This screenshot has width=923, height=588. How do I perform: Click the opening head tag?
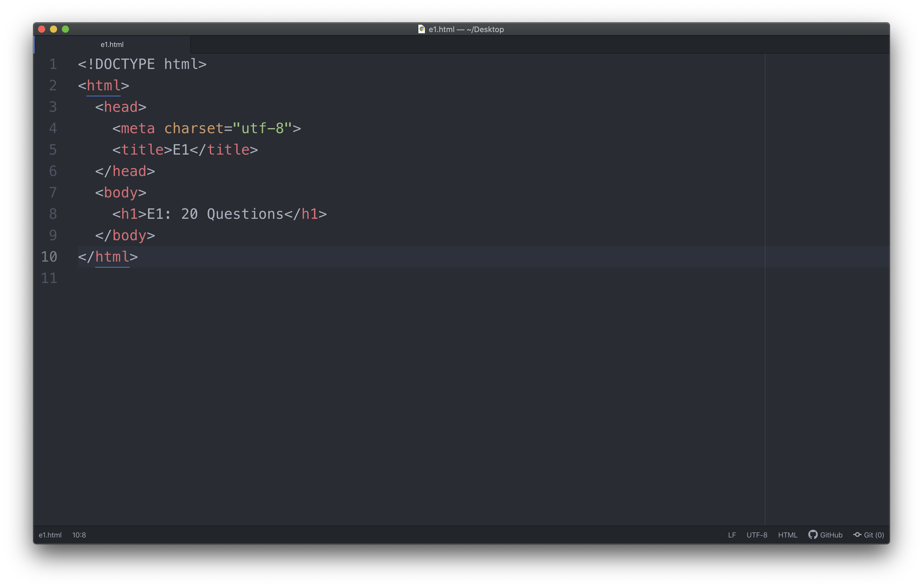[x=121, y=107]
